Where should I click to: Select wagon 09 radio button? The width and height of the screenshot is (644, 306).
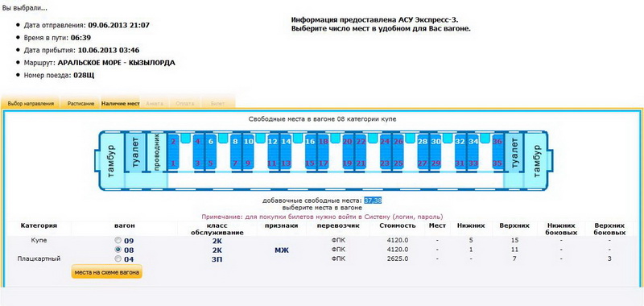(118, 240)
